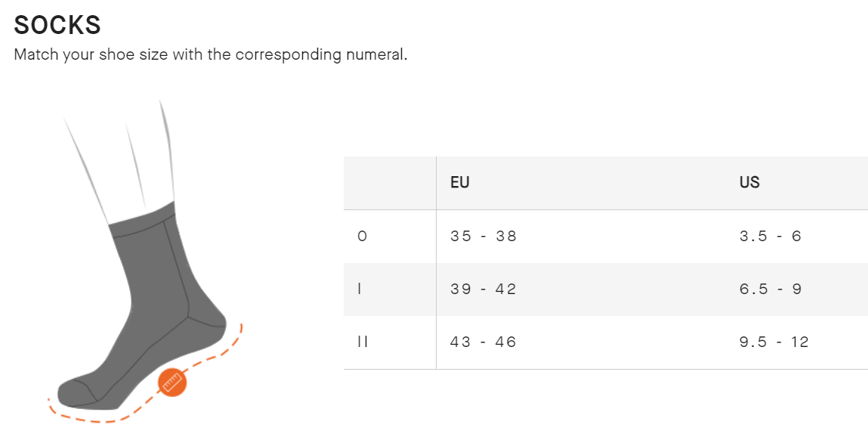Click the EU 35 - 38 cell

[483, 237]
